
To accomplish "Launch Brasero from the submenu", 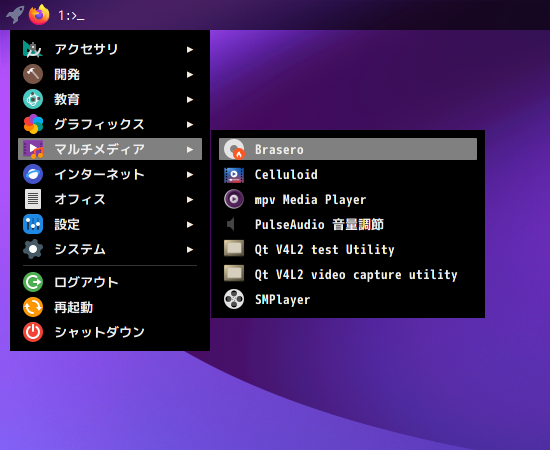I will tap(348, 149).
